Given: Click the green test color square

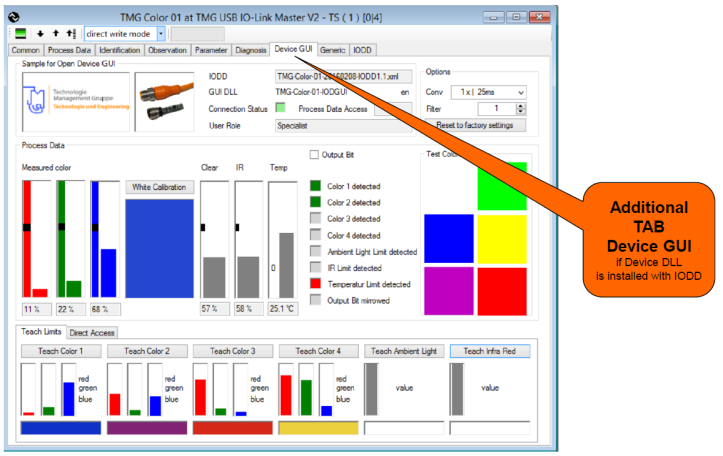Looking at the screenshot, I should pyautogui.click(x=502, y=186).
